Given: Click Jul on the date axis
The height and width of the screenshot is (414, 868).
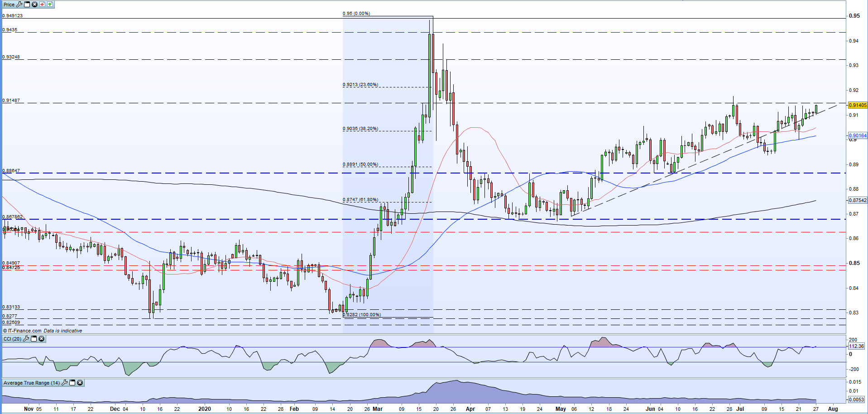Looking at the screenshot, I should click(740, 409).
